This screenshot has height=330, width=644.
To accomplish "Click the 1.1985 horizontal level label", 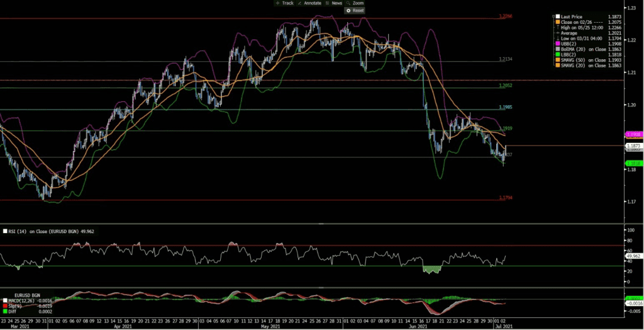I will tap(505, 107).
